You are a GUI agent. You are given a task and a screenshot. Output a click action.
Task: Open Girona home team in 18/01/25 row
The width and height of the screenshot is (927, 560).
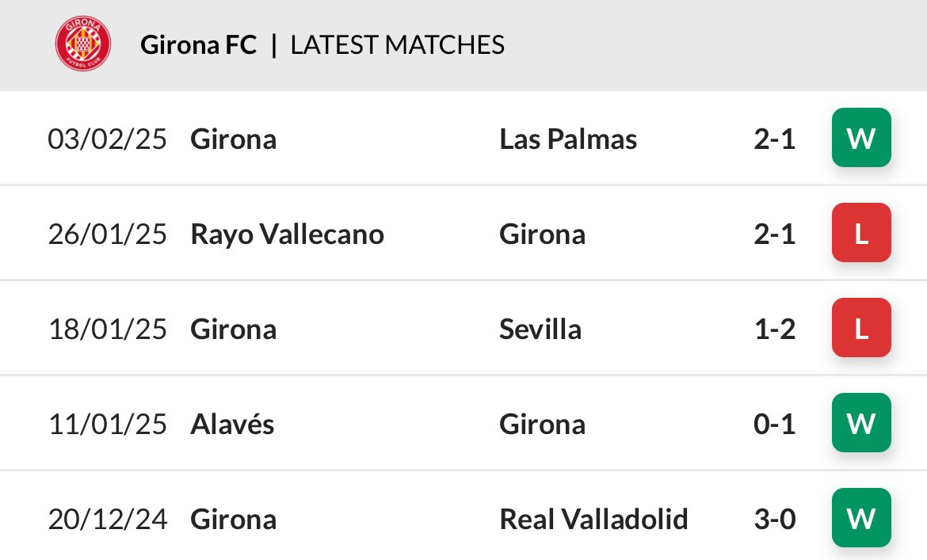pos(234,330)
